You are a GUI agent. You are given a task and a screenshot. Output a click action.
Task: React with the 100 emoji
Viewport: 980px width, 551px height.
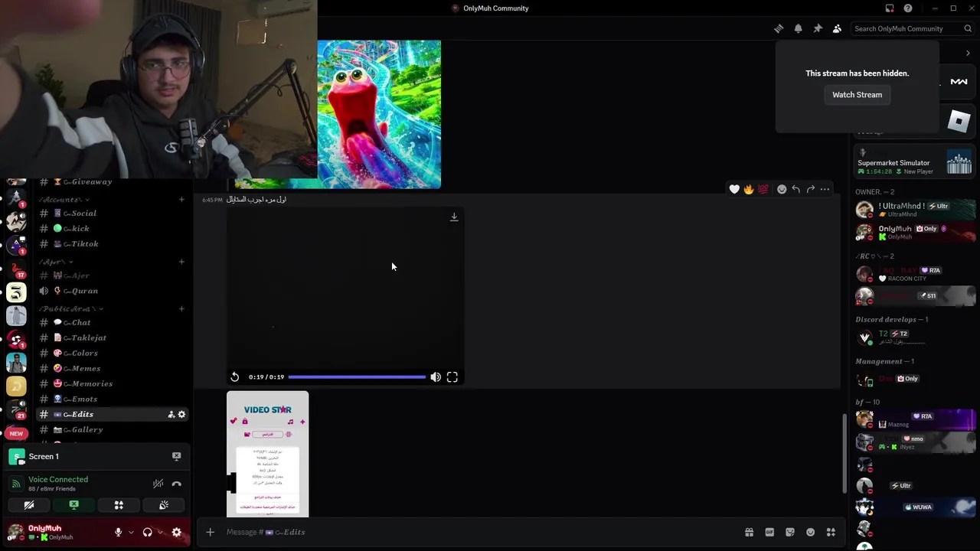tap(763, 189)
